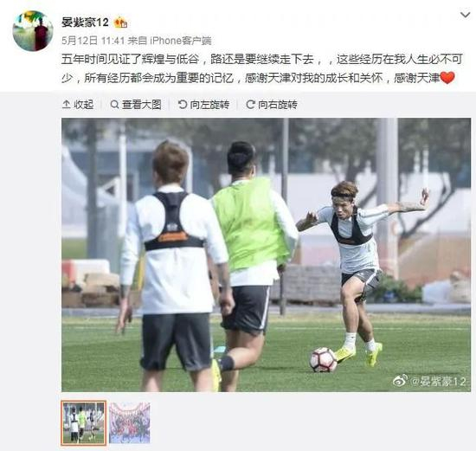Image resolution: width=476 pixels, height=451 pixels.
Task: Collapse the image with the 收起 arrow icon
Action: pyautogui.click(x=66, y=105)
